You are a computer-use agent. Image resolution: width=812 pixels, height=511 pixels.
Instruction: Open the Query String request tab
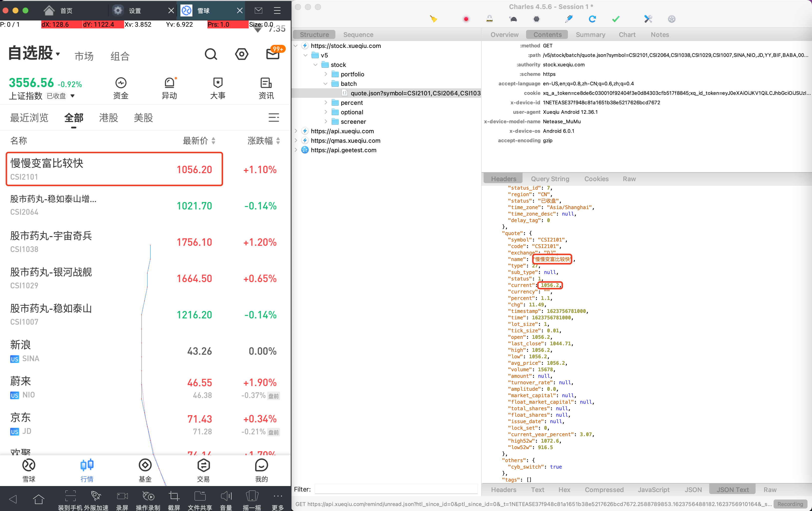tap(550, 179)
